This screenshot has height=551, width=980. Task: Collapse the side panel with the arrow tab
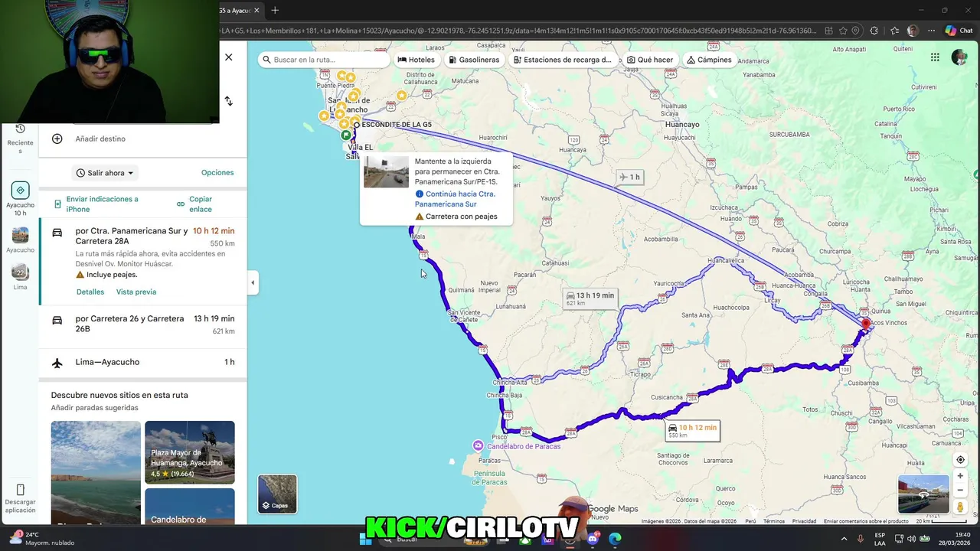(x=253, y=282)
